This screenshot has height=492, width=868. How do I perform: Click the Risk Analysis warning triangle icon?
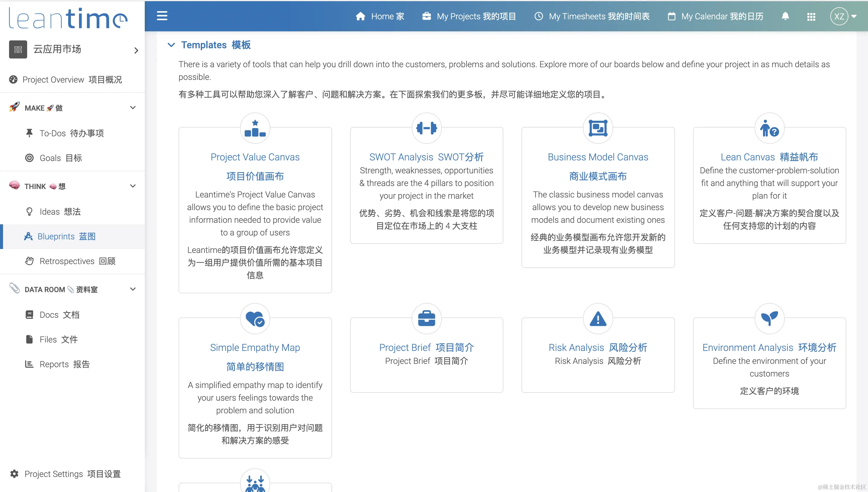[x=598, y=318]
